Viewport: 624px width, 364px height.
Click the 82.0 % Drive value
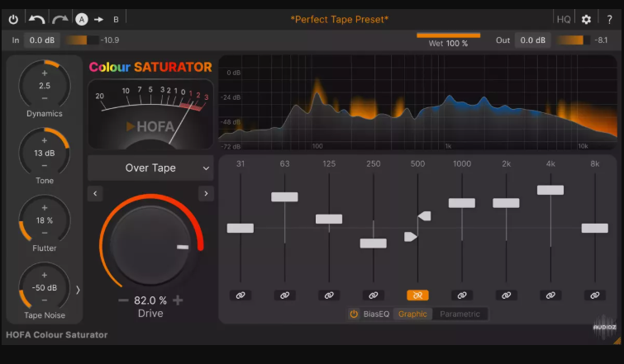tap(150, 300)
